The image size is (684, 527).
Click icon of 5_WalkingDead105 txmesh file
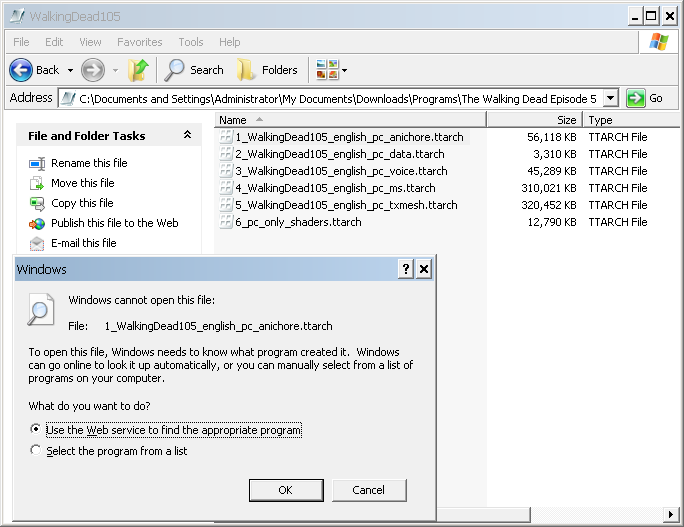[x=226, y=205]
